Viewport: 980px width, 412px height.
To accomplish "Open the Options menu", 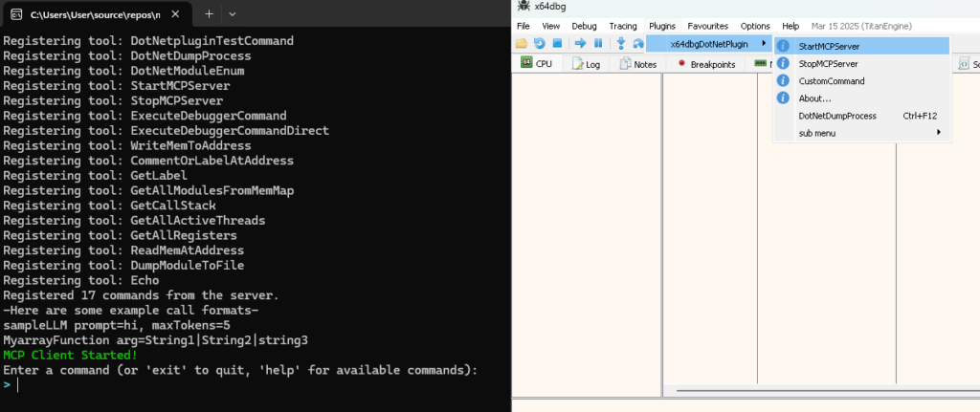I will coord(755,26).
